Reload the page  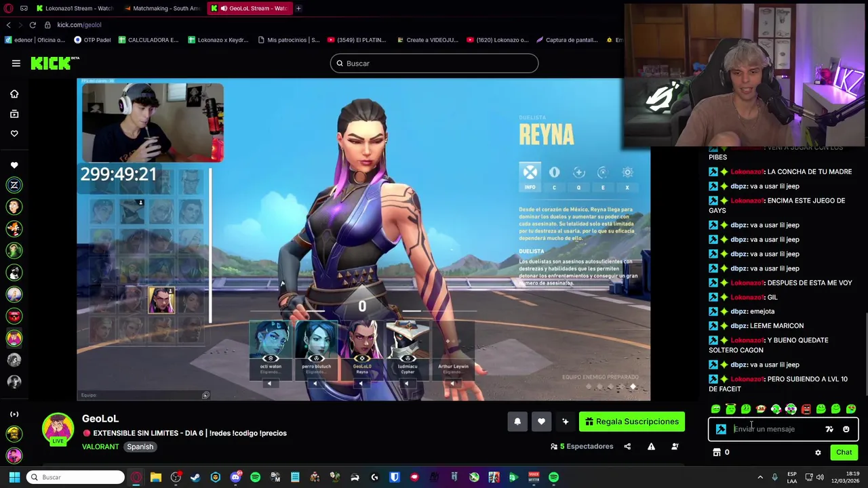[x=33, y=24]
